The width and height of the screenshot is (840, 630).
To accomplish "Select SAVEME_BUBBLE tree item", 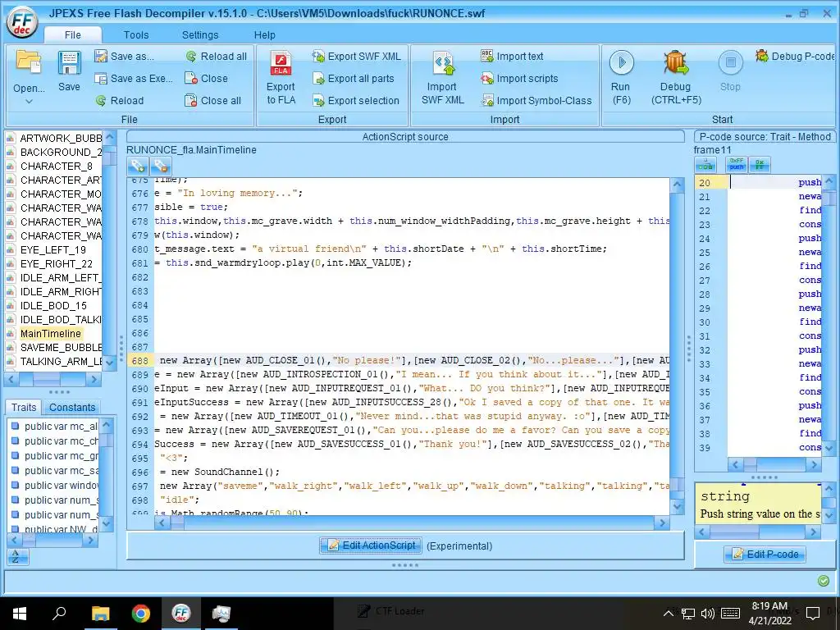I will click(61, 347).
